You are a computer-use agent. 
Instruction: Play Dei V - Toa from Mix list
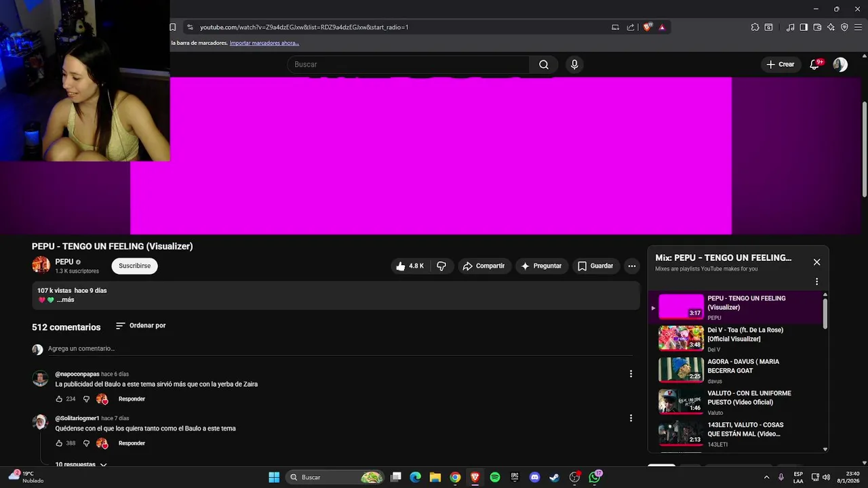click(737, 338)
